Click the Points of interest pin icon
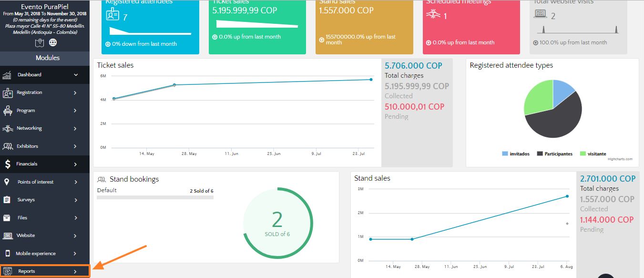The height and width of the screenshot is (278, 644). 7,182
